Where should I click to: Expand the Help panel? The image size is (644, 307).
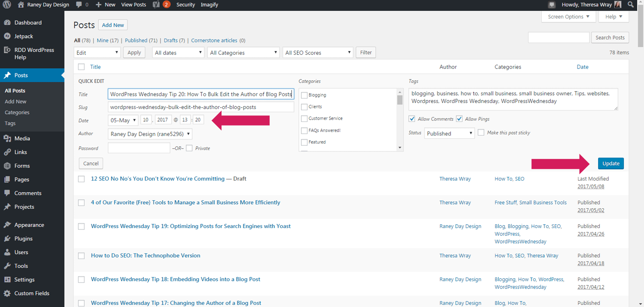[614, 17]
